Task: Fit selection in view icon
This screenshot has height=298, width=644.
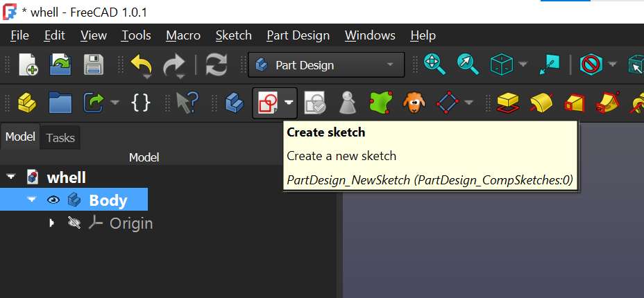Action: (468, 64)
